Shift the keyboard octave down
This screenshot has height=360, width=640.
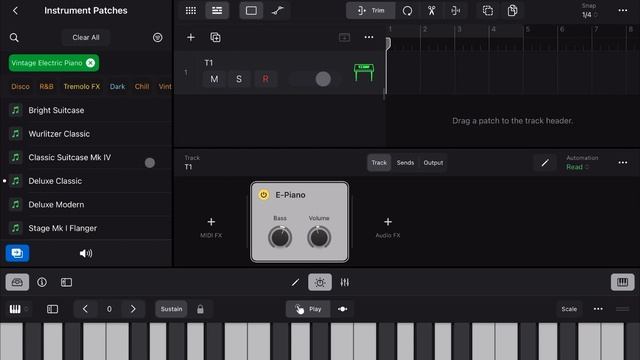85,309
